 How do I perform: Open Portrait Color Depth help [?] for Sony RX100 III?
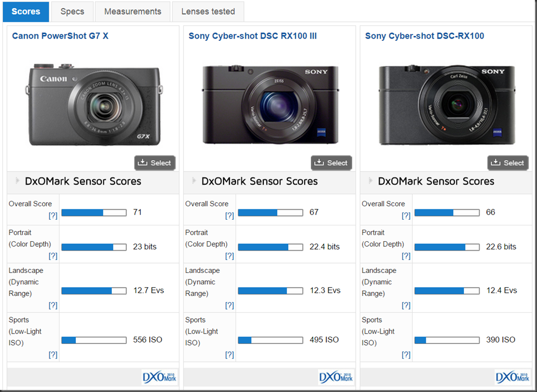click(229, 256)
